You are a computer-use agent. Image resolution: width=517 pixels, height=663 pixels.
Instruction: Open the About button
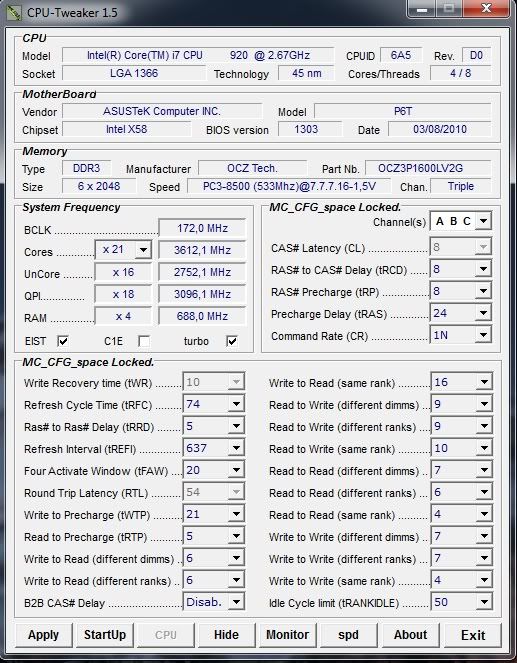[410, 635]
